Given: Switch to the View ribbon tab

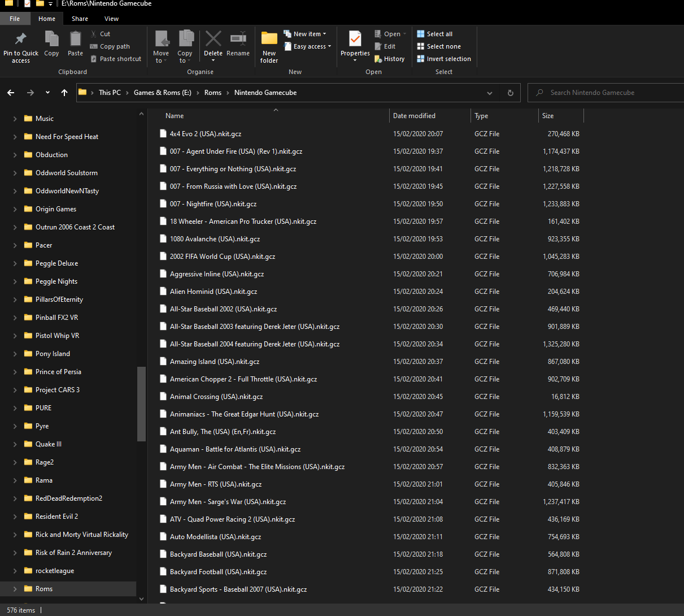Looking at the screenshot, I should pyautogui.click(x=111, y=19).
